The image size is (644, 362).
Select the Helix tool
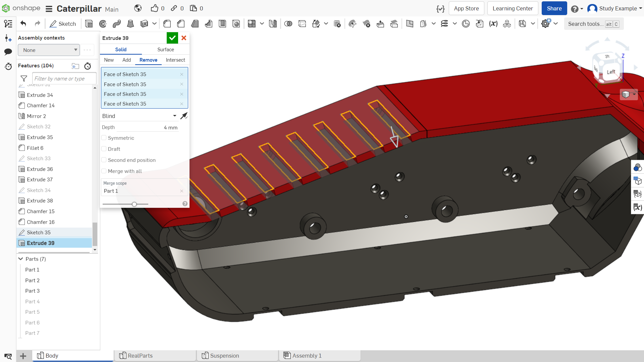[444, 24]
